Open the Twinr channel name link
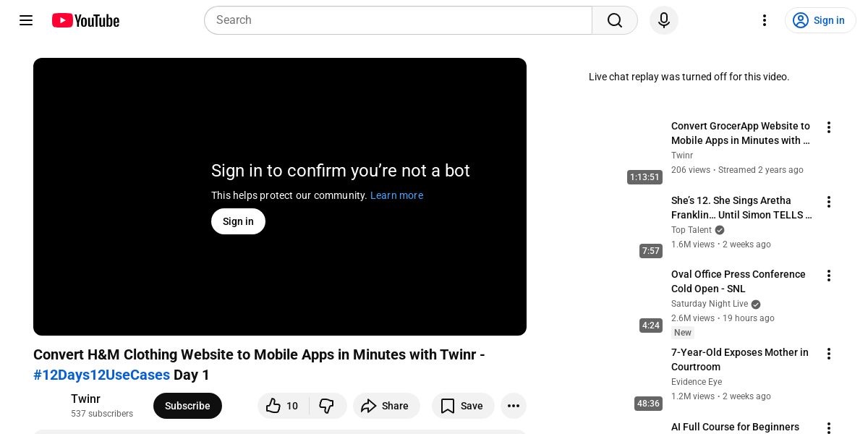Screen dimensions: 868x434 click(85, 399)
